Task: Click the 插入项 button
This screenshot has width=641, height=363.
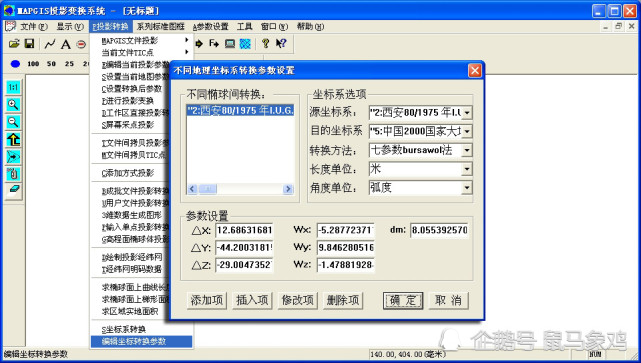Action: pyautogui.click(x=252, y=300)
